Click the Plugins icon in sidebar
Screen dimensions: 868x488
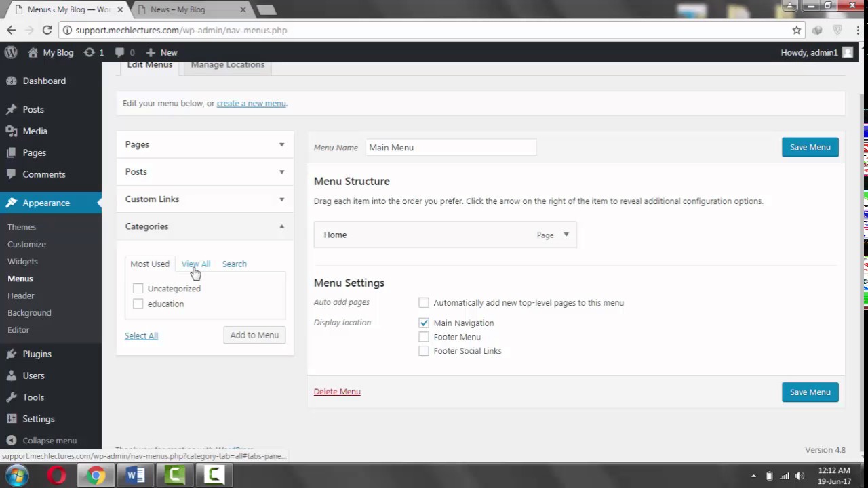point(12,354)
